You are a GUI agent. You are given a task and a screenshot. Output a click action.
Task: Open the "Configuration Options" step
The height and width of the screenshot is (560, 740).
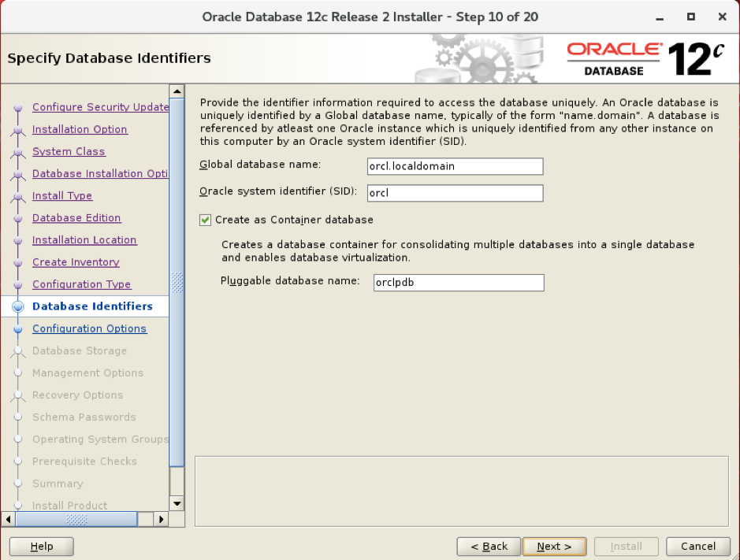point(89,328)
